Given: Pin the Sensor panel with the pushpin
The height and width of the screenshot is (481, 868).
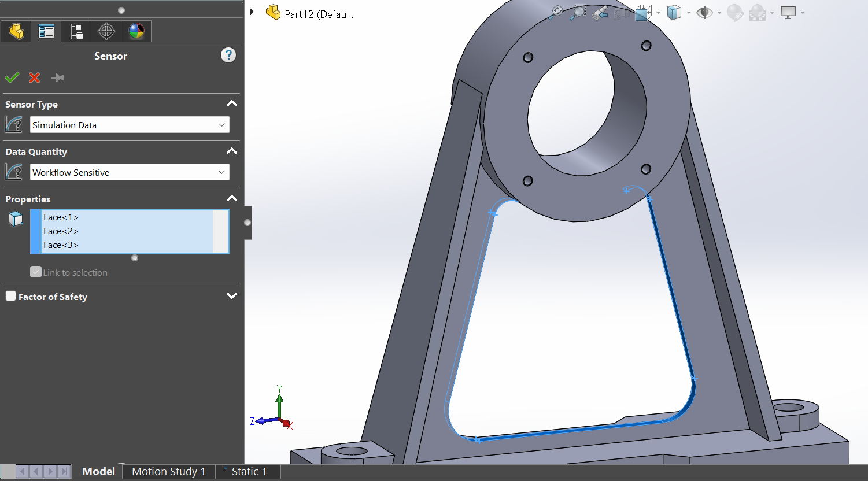Looking at the screenshot, I should coord(57,77).
